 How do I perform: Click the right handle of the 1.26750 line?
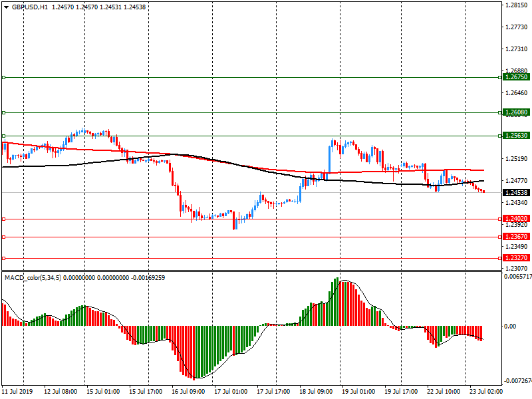(500, 77)
